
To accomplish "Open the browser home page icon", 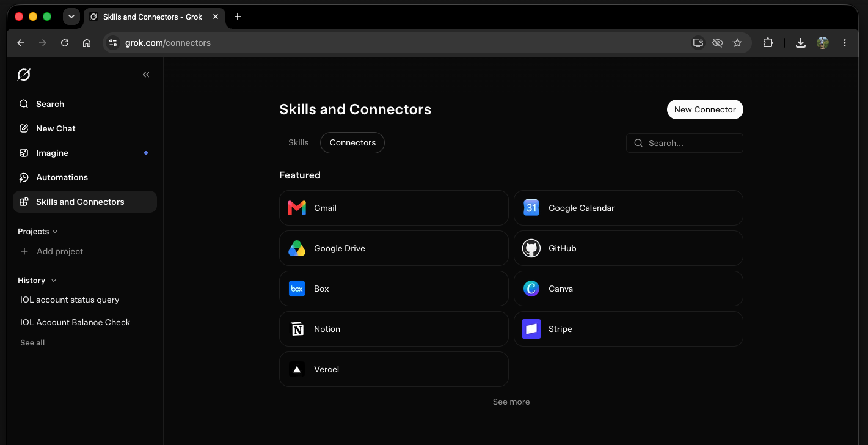I will pos(87,43).
